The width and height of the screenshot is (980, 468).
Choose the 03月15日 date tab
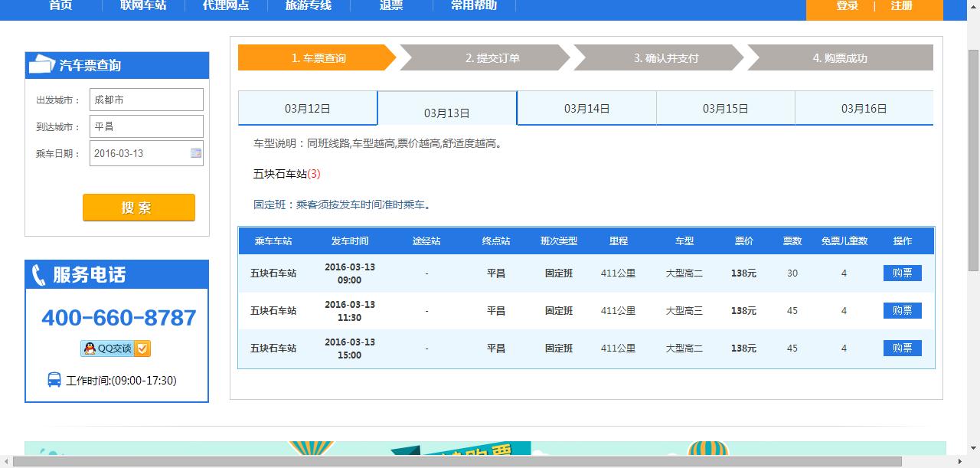[x=725, y=109]
